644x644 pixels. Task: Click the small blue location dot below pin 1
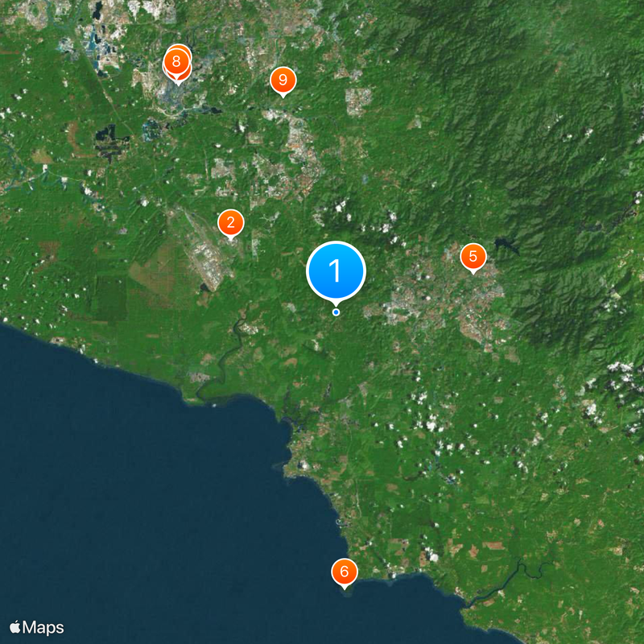pyautogui.click(x=336, y=312)
